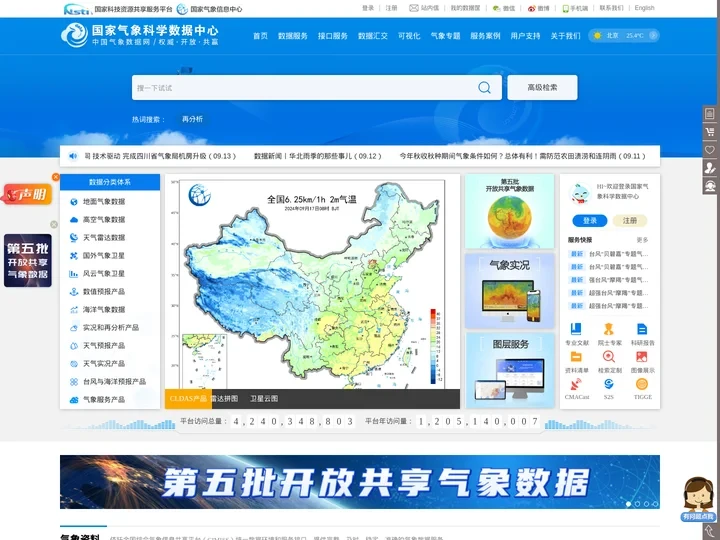Click the National Meteorological Data Center logo
Image resolution: width=720 pixels, height=540 pixels.
click(x=140, y=35)
